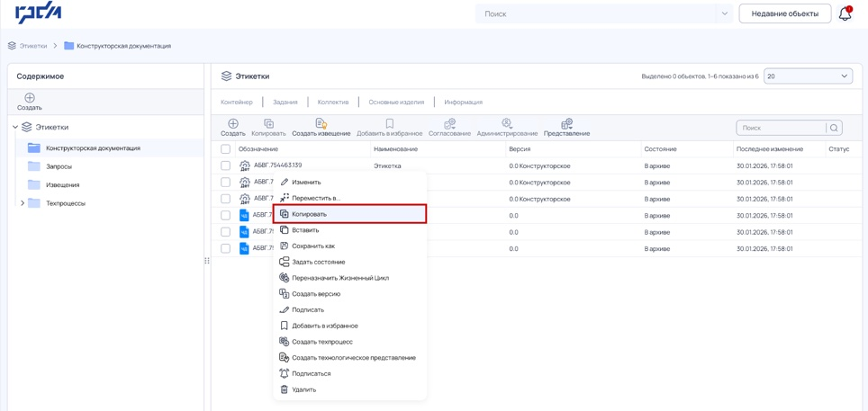Click the table Поиск input field

pos(782,128)
